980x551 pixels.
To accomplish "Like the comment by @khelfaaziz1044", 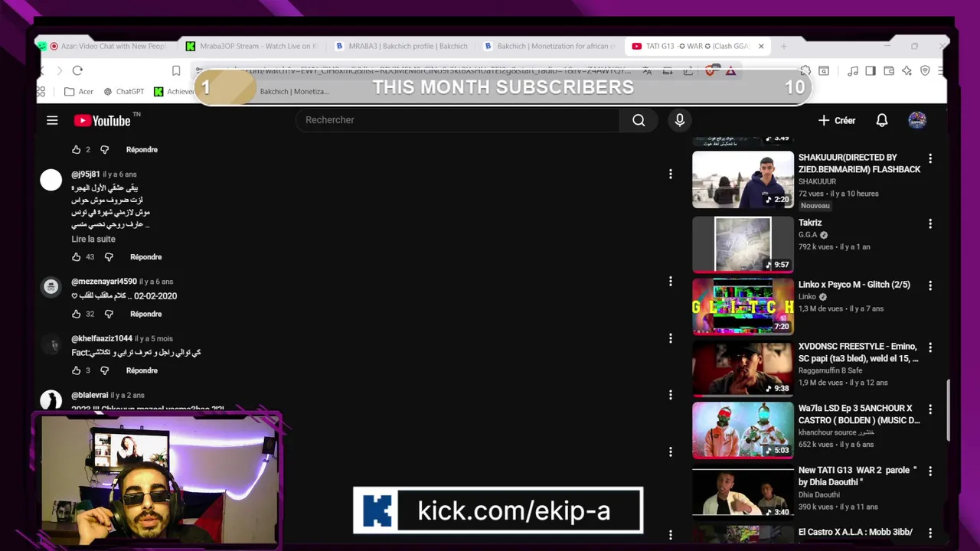I will pos(77,370).
